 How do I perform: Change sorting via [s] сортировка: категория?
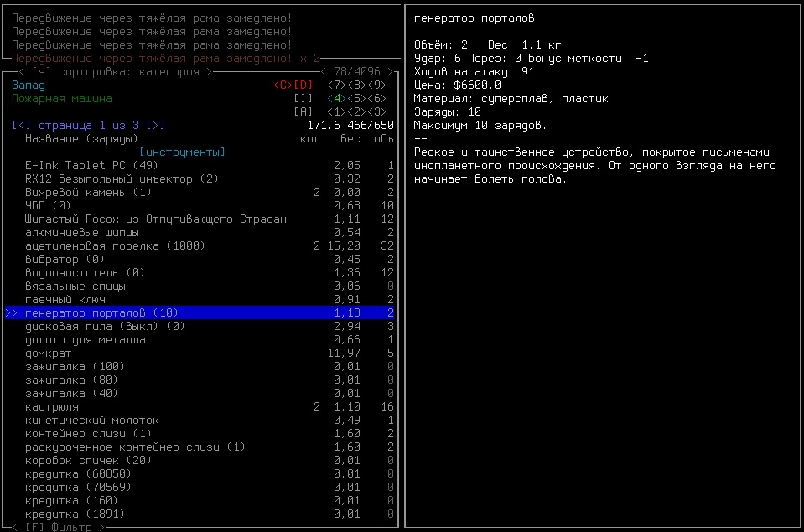[x=116, y=72]
